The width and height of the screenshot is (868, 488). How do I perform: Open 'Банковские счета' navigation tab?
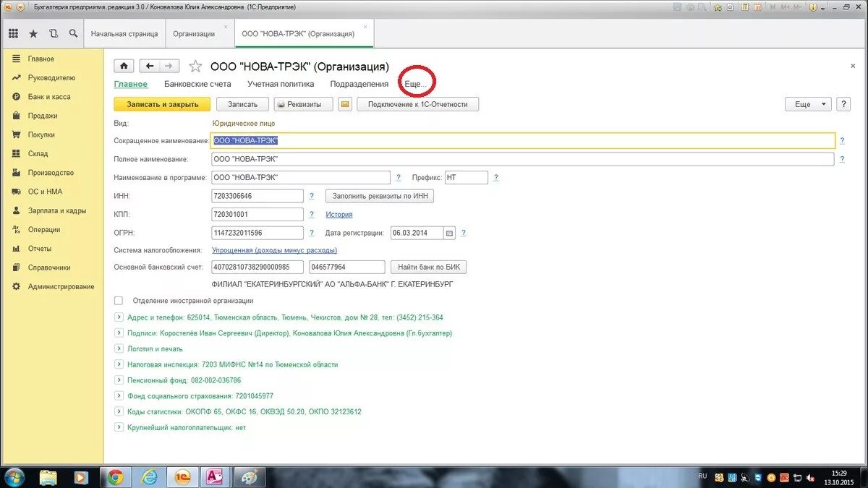pos(197,84)
